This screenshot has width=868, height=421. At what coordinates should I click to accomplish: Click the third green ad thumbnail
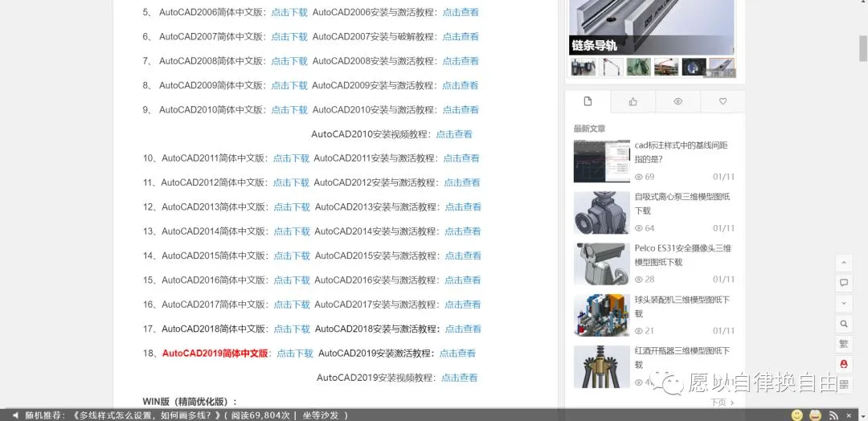coord(639,67)
